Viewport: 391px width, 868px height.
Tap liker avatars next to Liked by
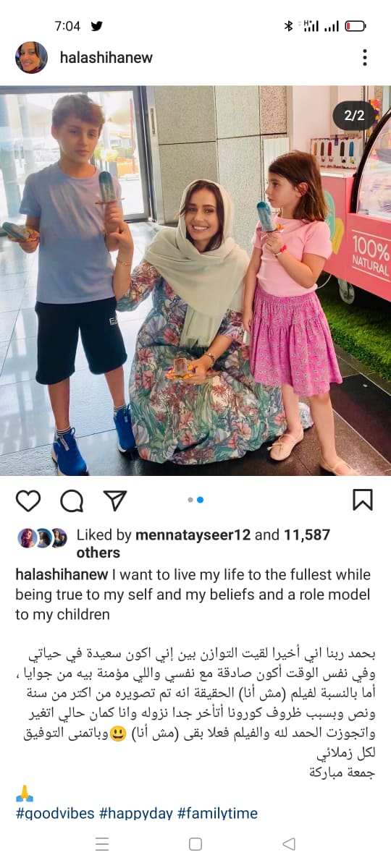[42, 537]
